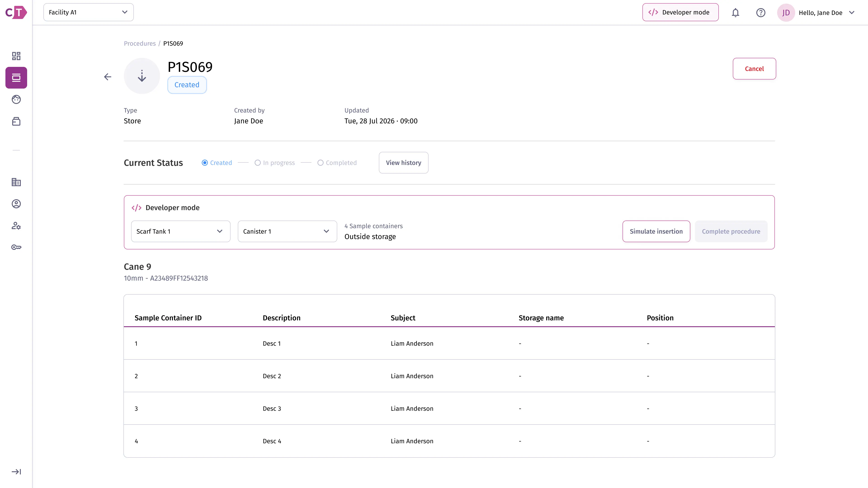Select the Completed status radio
The width and height of the screenshot is (868, 488).
(x=320, y=163)
